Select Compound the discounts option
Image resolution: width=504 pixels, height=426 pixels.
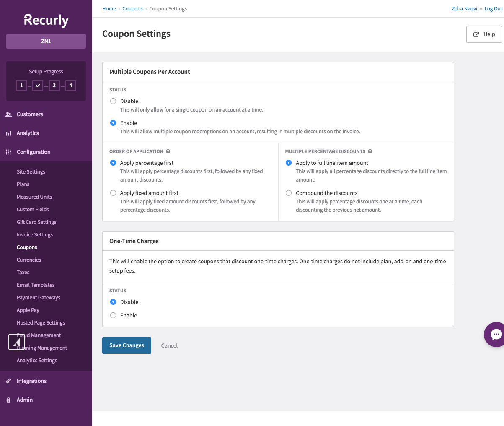point(289,193)
